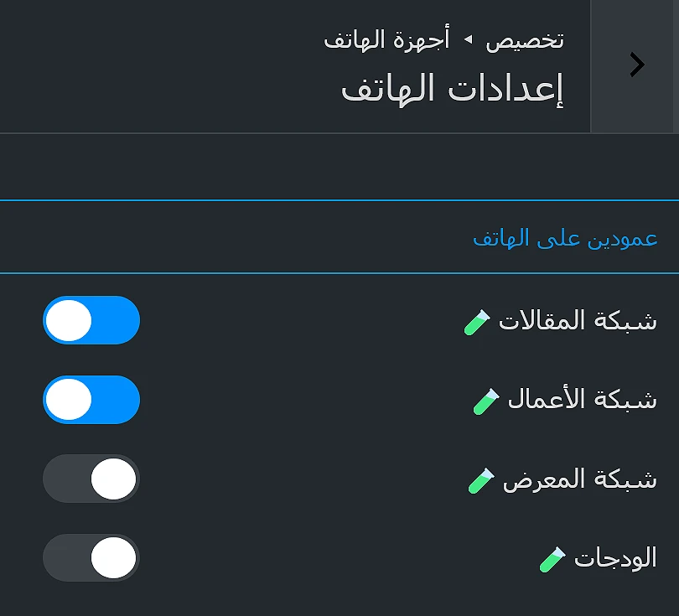The height and width of the screenshot is (616, 679).
Task: Enable the شبكة المعرض toggle
Action: (91, 479)
